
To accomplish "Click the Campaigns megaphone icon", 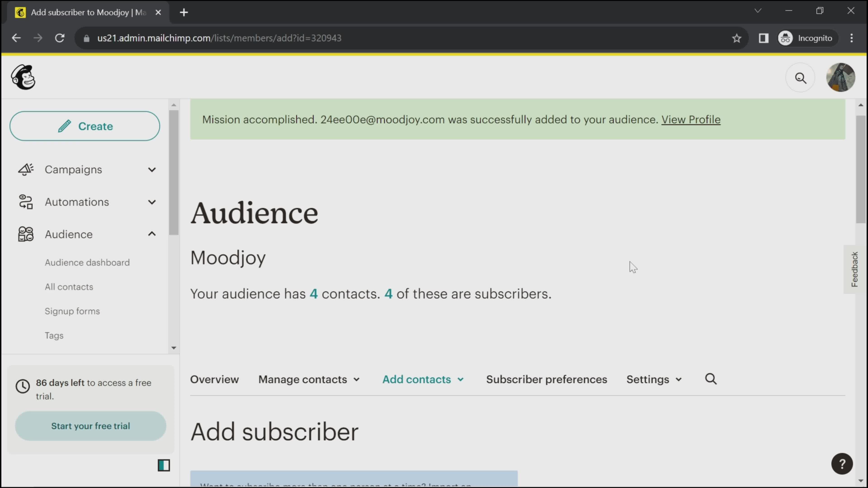I will pos(26,169).
